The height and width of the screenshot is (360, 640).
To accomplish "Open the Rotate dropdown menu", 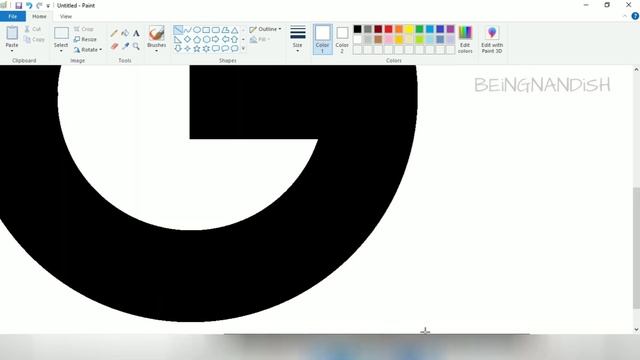I will (x=88, y=49).
